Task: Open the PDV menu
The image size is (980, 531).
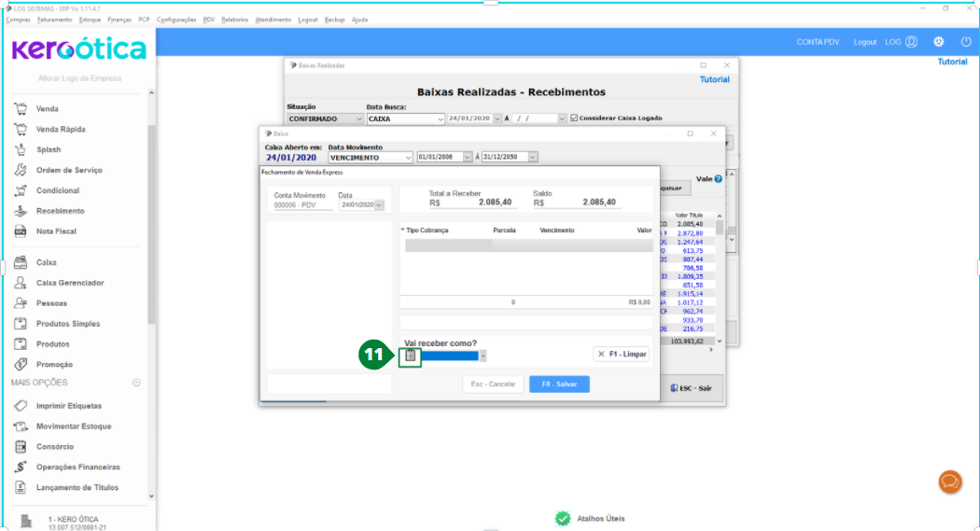Action: [x=209, y=20]
